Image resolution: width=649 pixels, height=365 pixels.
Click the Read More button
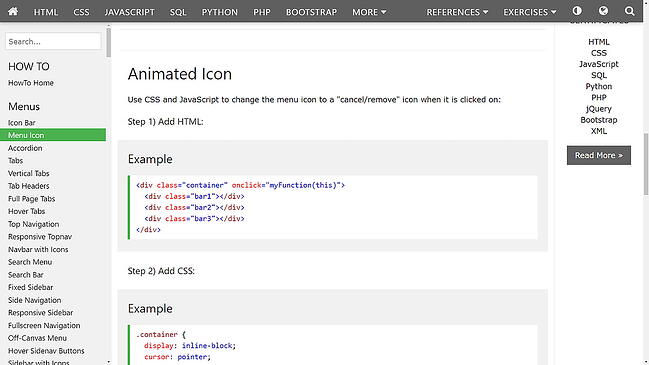(599, 155)
